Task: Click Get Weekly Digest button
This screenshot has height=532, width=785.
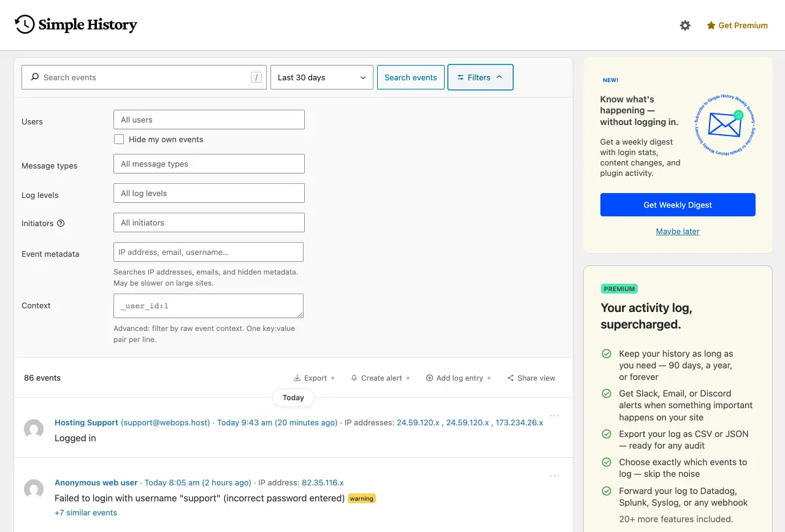Action: point(678,205)
